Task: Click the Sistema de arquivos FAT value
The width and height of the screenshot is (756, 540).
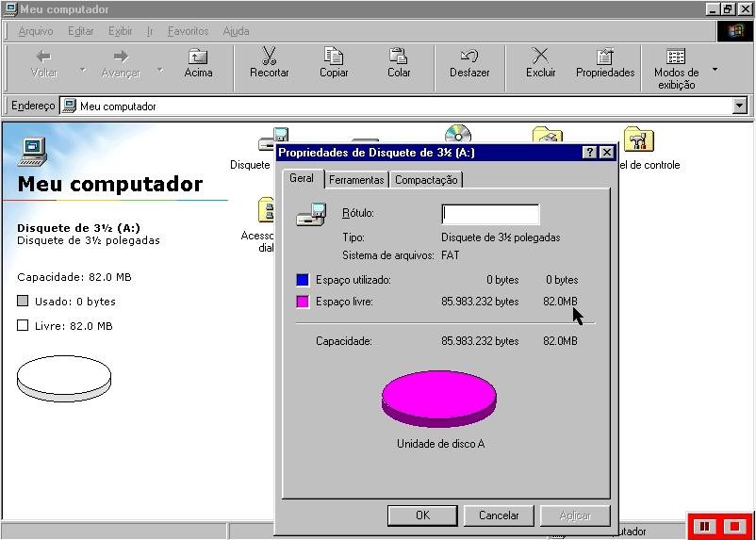Action: point(451,255)
